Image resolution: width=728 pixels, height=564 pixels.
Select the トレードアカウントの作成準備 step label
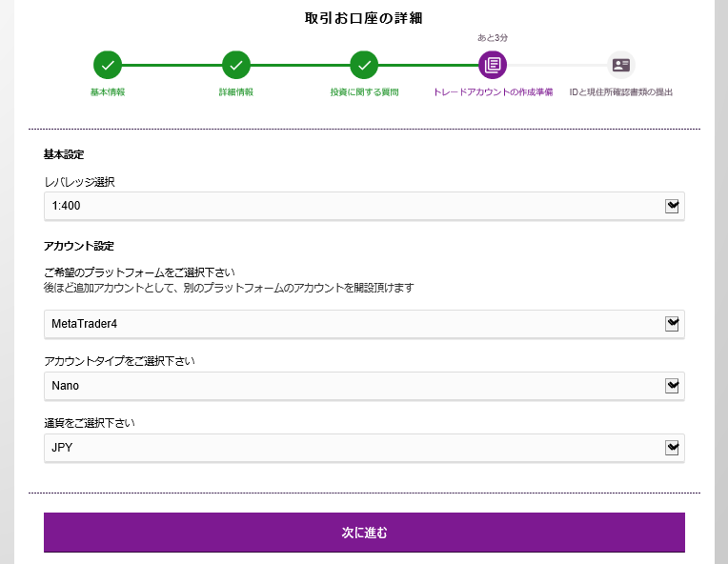coord(493,92)
